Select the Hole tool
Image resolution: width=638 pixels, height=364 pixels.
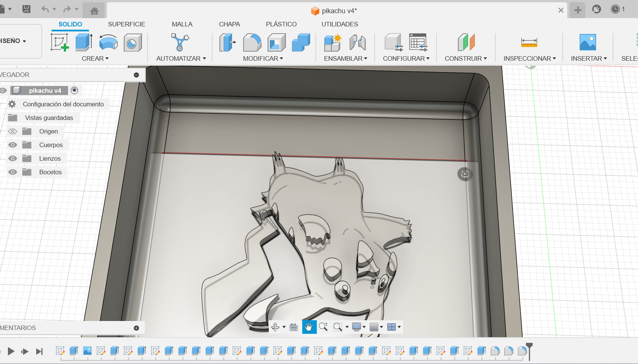click(x=133, y=42)
